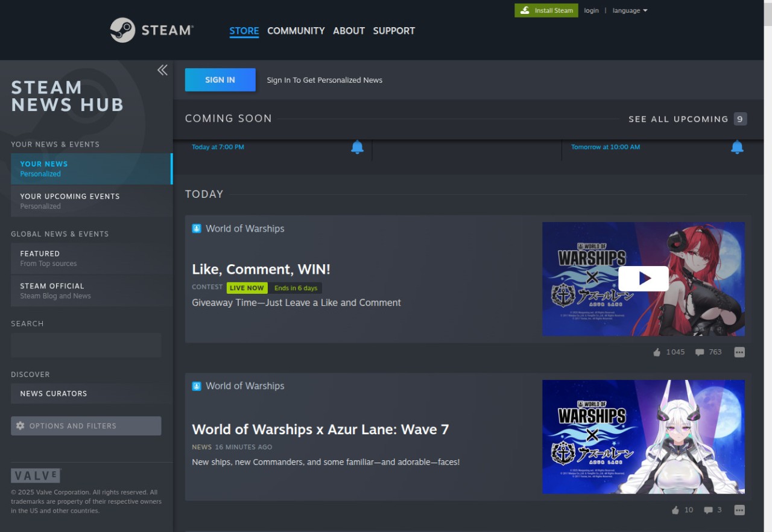
Task: Open World of Warships x Azur Lane: Wave 7
Action: click(320, 429)
